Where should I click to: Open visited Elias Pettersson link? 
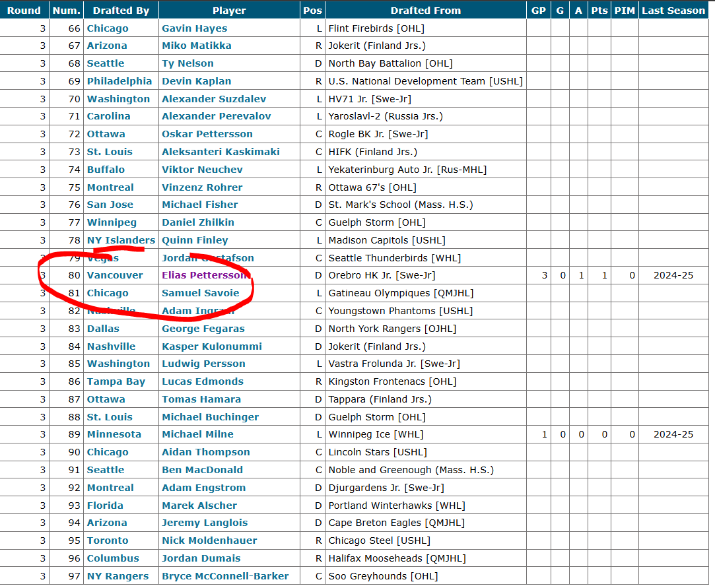(204, 275)
